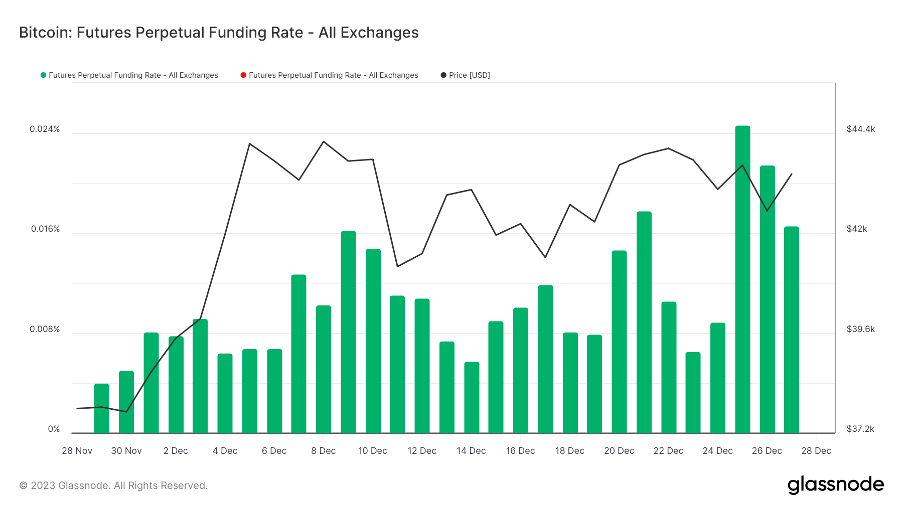Click the 18 Dec date label

pyautogui.click(x=570, y=451)
